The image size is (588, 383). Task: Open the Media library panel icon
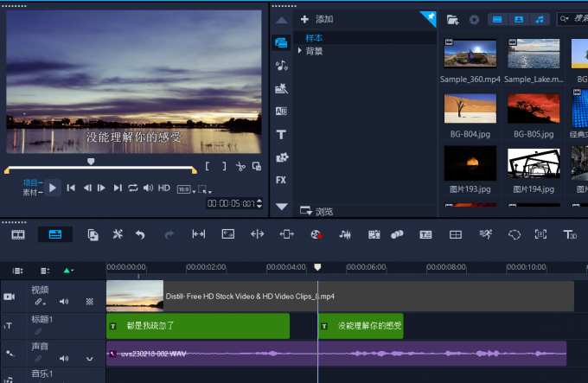[x=281, y=42]
